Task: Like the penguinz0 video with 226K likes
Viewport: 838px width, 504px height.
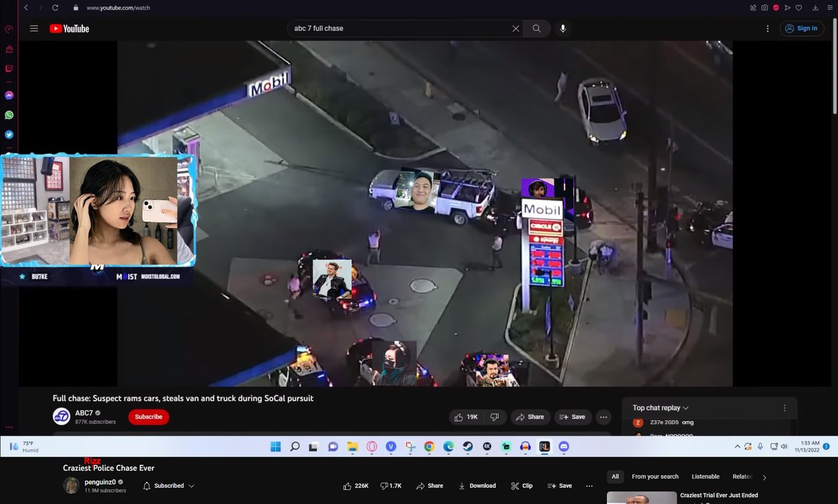Action: [356, 486]
